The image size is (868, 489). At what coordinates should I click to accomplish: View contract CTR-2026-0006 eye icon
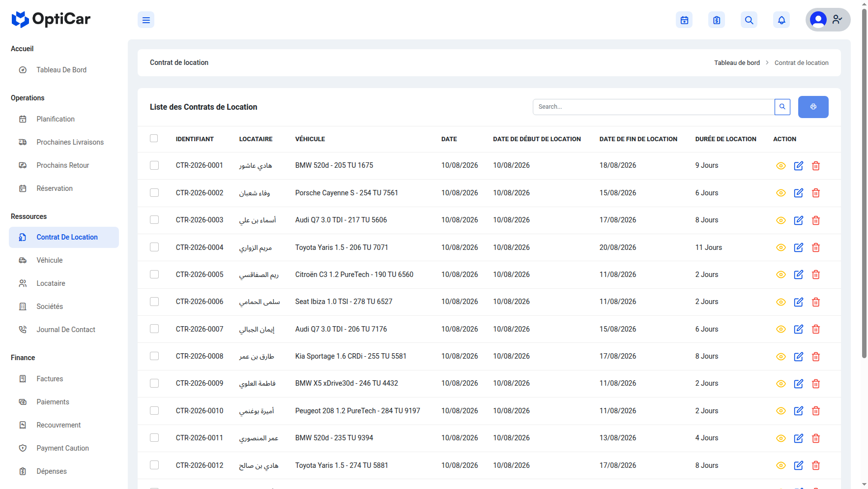point(781,302)
